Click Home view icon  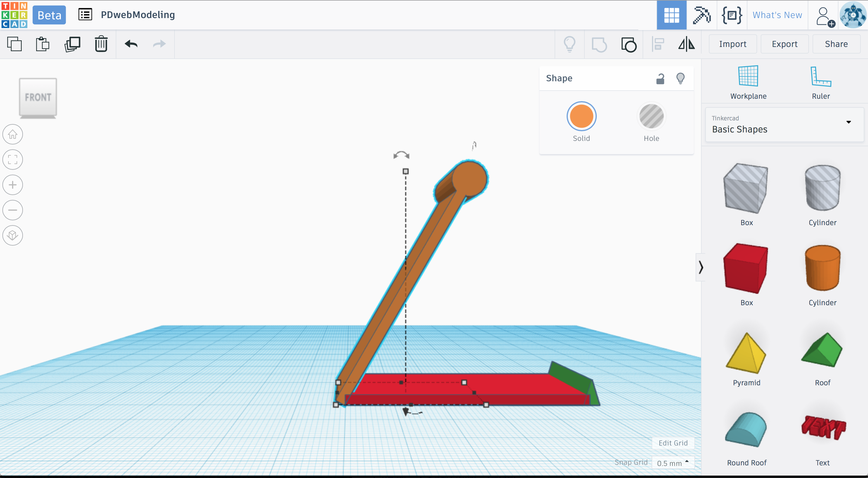pyautogui.click(x=13, y=134)
